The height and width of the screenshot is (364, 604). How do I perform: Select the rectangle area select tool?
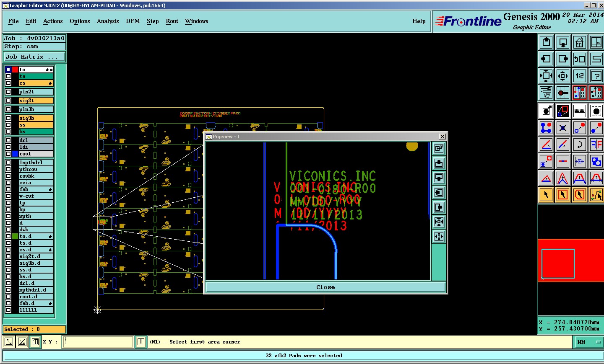click(x=563, y=195)
